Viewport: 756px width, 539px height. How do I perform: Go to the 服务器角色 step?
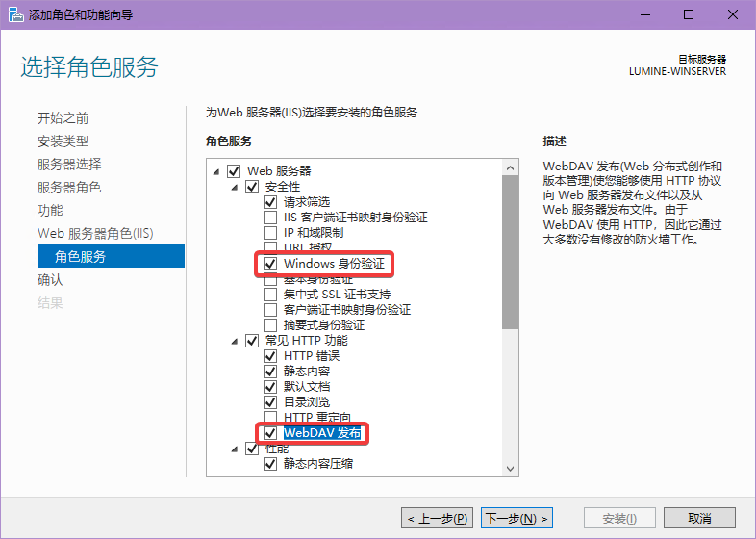[x=68, y=188]
